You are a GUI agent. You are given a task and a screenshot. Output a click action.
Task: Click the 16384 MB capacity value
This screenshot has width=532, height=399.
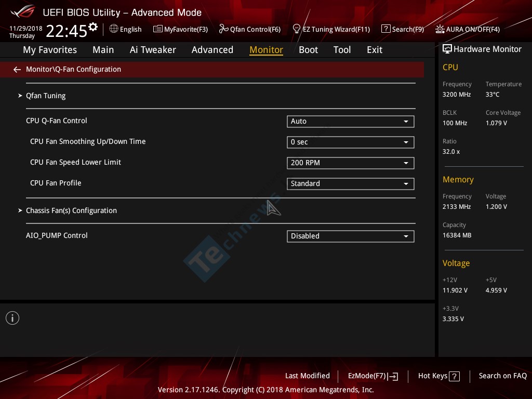click(457, 235)
